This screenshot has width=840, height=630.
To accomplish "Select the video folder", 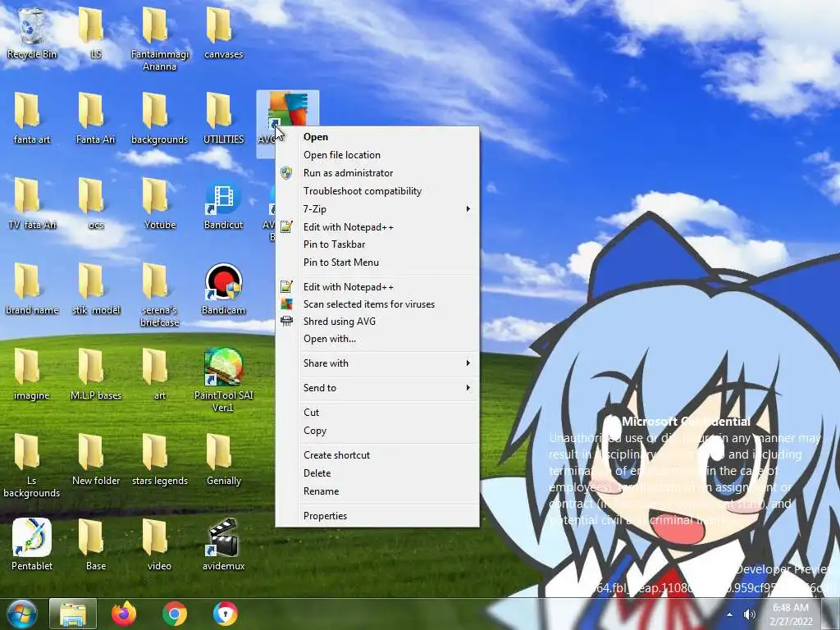I will tap(160, 545).
